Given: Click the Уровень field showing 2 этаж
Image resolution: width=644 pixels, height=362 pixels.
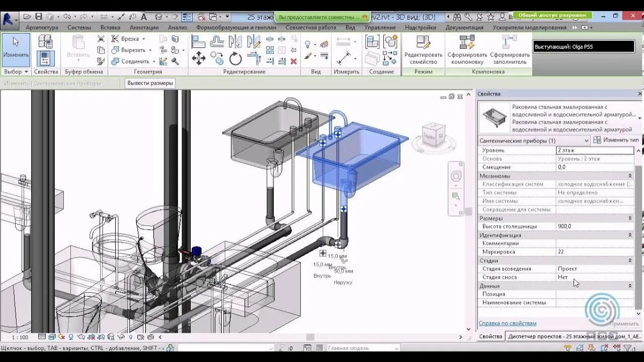Looking at the screenshot, I should point(595,150).
